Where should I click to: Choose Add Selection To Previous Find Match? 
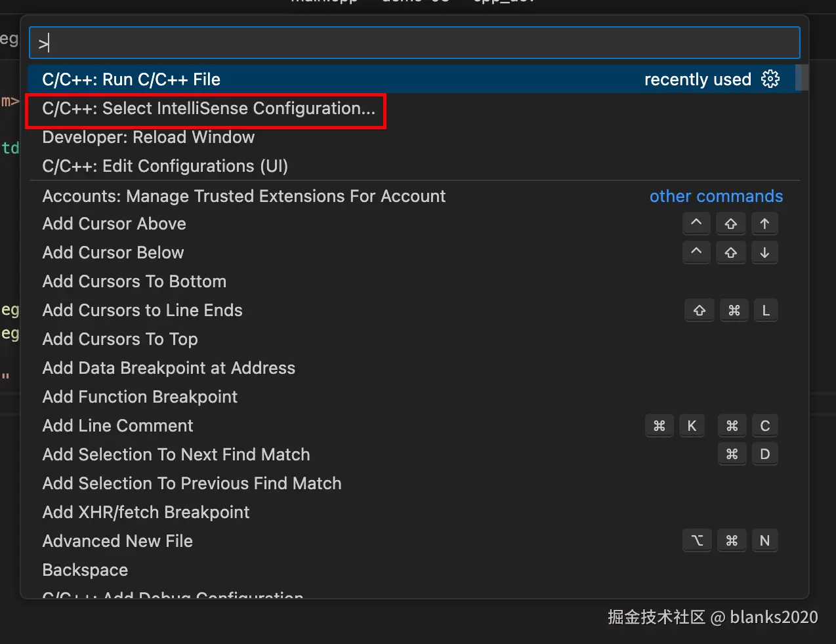click(x=192, y=484)
